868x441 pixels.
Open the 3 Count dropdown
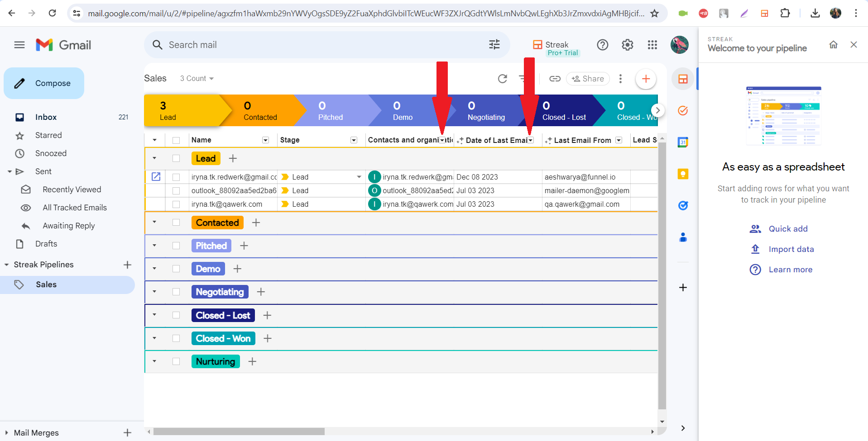[x=197, y=78]
